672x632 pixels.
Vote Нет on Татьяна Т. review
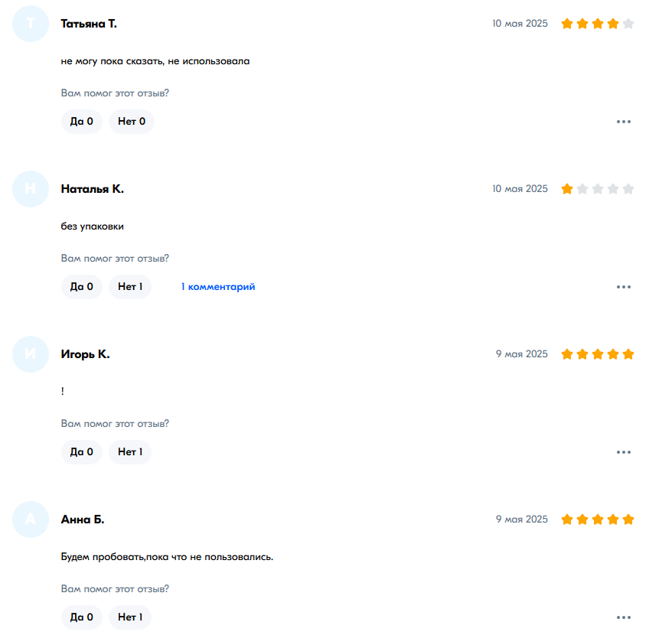click(x=131, y=122)
